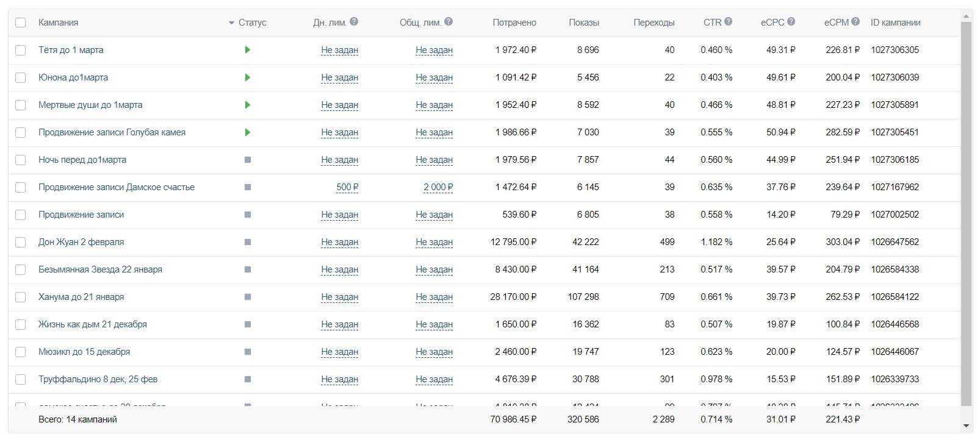
Task: Set total limit for Ханума до 21 января
Action: tap(434, 297)
